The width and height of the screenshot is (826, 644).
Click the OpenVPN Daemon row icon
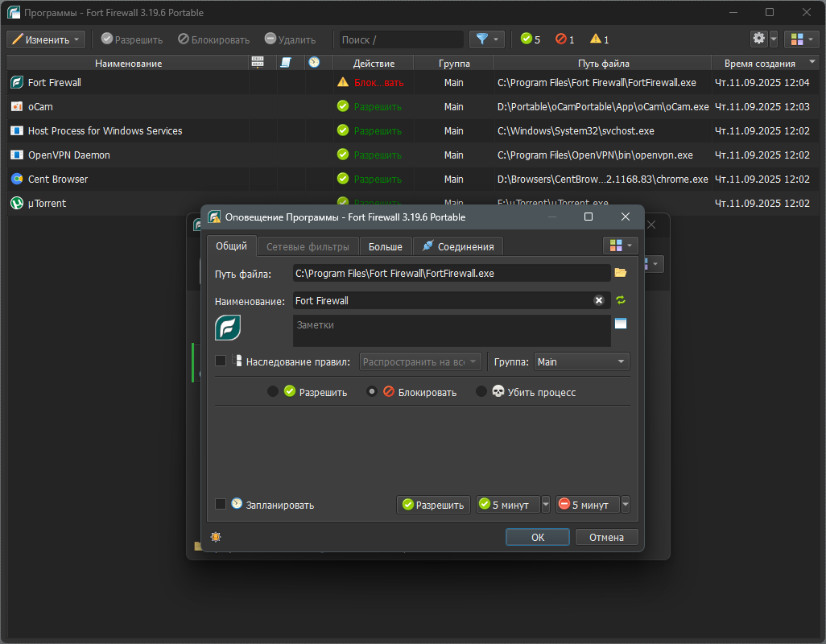click(17, 155)
